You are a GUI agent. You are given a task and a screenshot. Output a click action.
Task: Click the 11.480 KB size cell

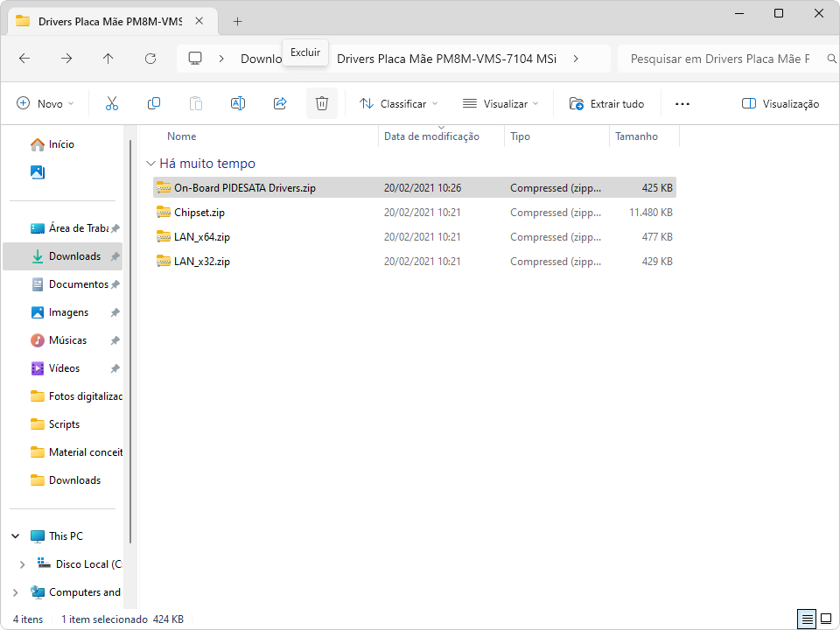650,212
